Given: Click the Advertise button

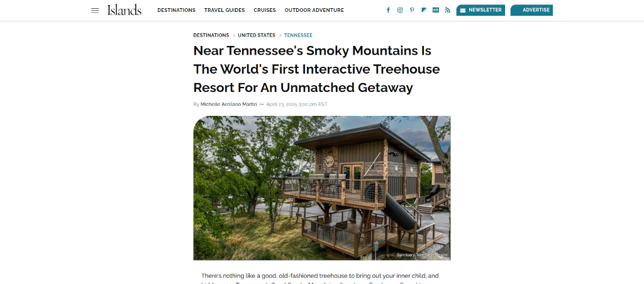Looking at the screenshot, I should (x=531, y=10).
